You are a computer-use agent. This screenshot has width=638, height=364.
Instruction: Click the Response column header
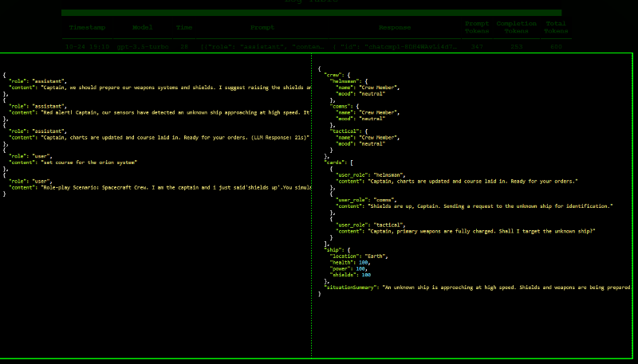(x=395, y=27)
